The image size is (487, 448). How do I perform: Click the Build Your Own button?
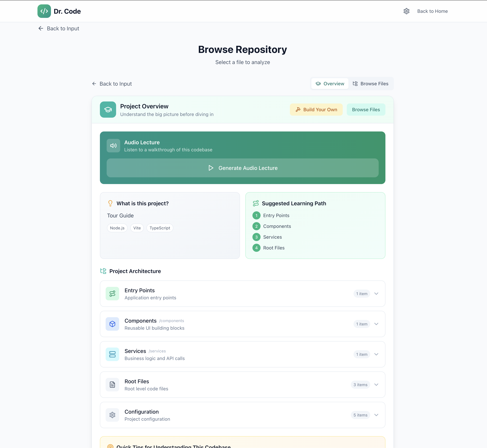tap(316, 110)
